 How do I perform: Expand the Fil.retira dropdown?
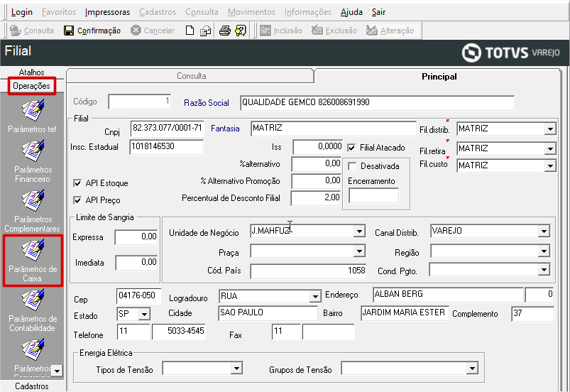point(550,148)
